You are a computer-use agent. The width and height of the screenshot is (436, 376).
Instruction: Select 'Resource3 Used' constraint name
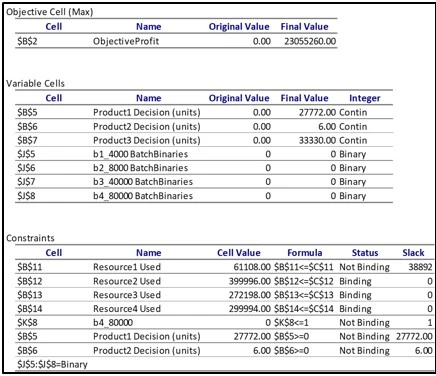pyautogui.click(x=127, y=295)
